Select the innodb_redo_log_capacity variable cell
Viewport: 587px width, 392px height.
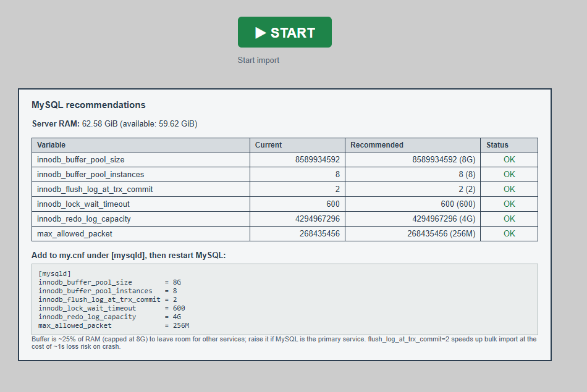[141, 219]
